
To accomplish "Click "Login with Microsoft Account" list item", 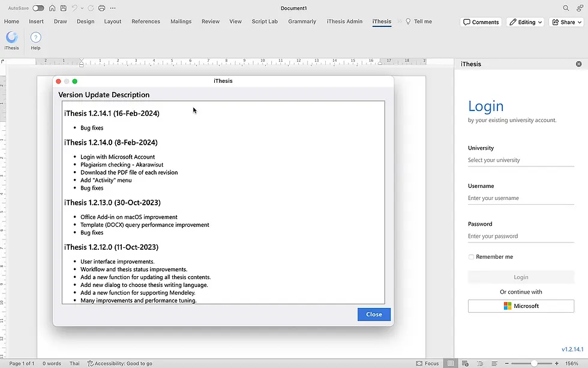I will (x=118, y=157).
